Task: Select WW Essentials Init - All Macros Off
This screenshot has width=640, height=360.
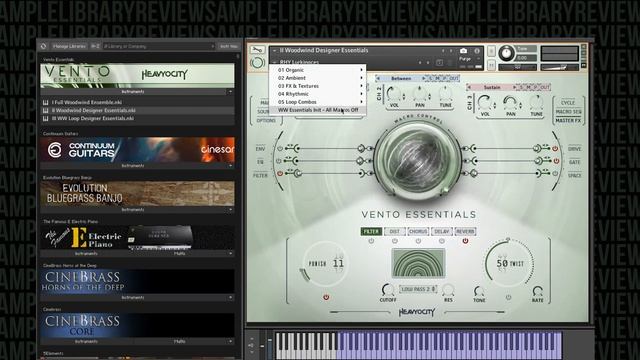Action: (317, 110)
